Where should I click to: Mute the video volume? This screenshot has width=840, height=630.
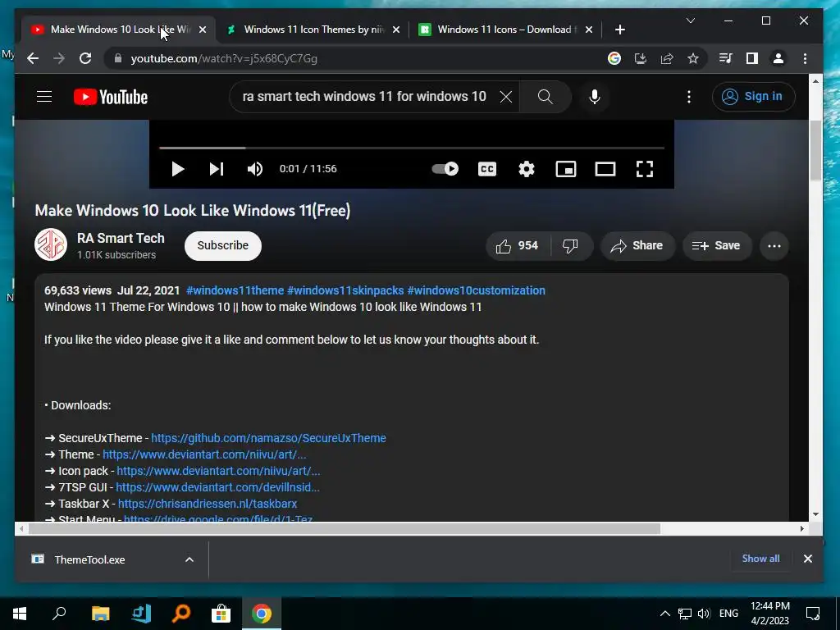pyautogui.click(x=254, y=169)
